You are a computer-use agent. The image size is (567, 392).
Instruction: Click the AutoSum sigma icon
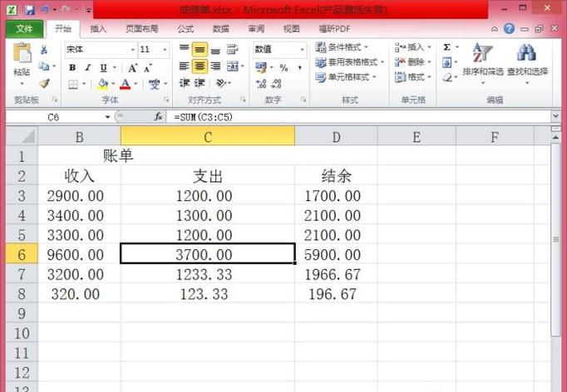(447, 48)
